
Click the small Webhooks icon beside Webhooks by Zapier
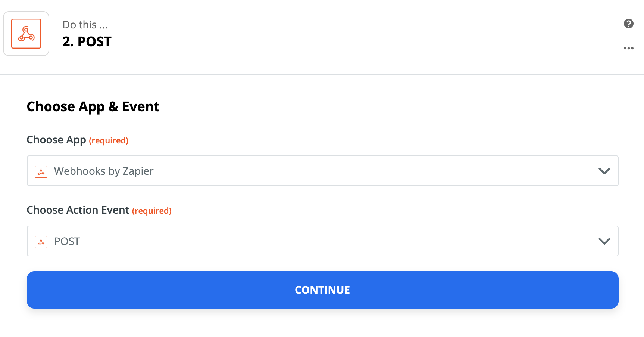pyautogui.click(x=41, y=171)
